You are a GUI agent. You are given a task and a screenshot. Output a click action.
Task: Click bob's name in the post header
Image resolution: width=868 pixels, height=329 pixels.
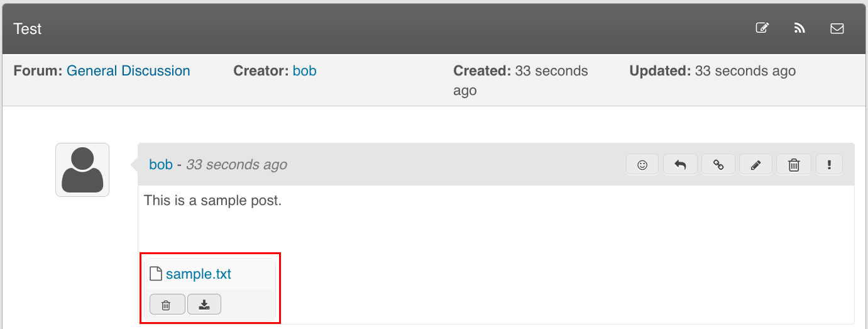tap(161, 165)
